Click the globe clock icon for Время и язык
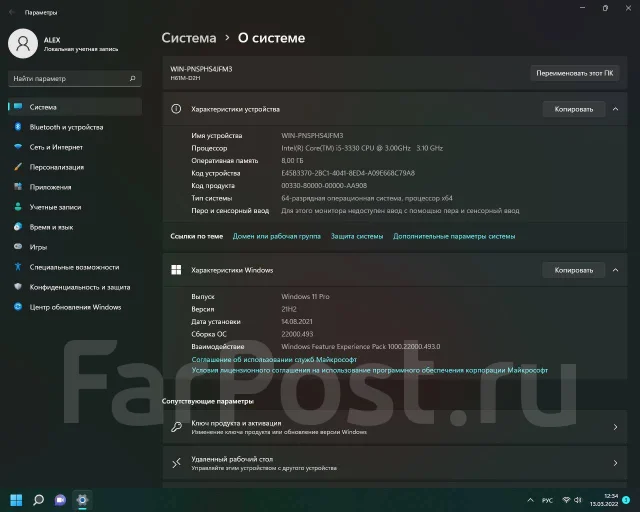The image size is (640, 512). (x=18, y=227)
